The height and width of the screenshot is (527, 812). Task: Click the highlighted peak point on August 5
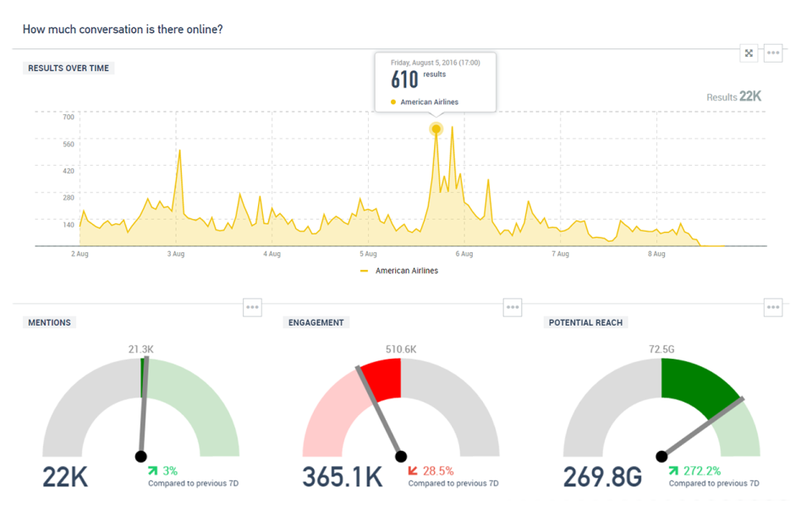tap(436, 129)
